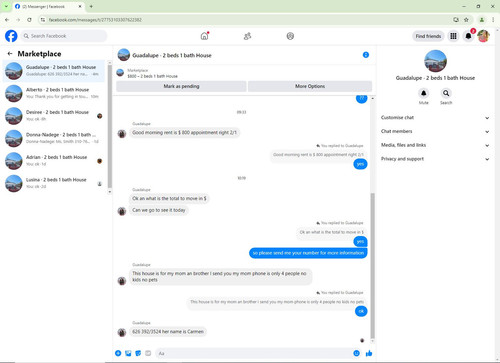Open the Friends icon in top navigation
This screenshot has height=363, width=500.
pos(247,36)
